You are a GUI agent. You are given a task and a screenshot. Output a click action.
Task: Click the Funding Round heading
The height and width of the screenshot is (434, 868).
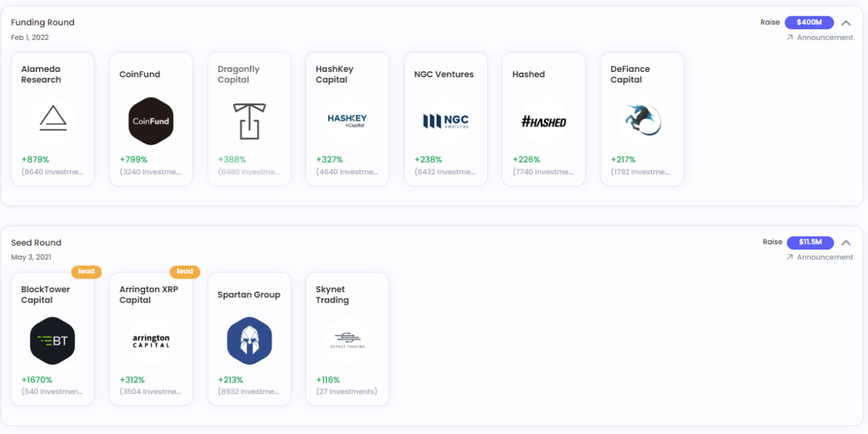point(43,22)
